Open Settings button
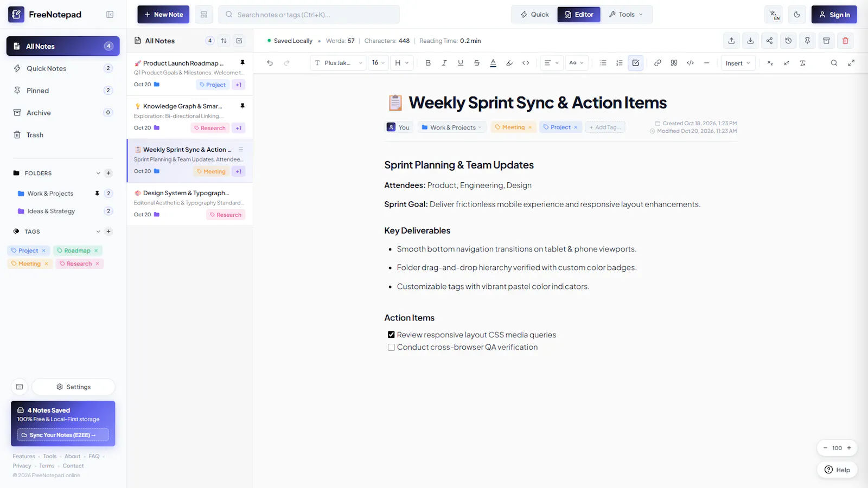The width and height of the screenshot is (868, 488). pos(73,387)
